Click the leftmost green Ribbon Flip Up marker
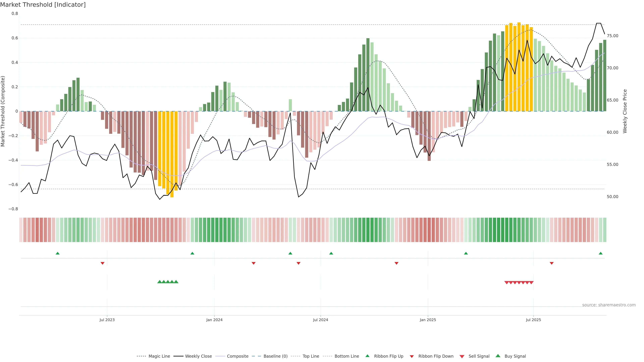Screen dimensions: 644x362 [x=58, y=253]
